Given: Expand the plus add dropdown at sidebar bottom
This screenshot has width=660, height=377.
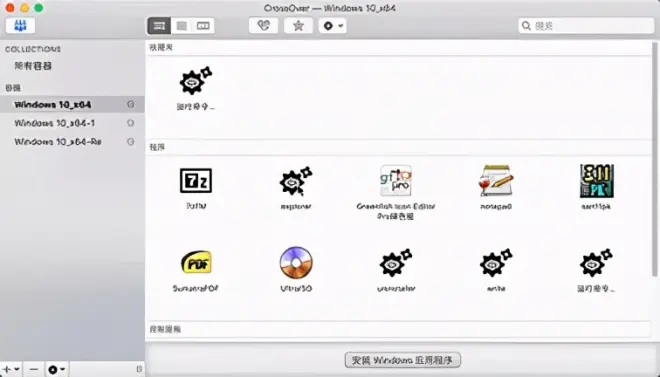Looking at the screenshot, I should coord(11,369).
